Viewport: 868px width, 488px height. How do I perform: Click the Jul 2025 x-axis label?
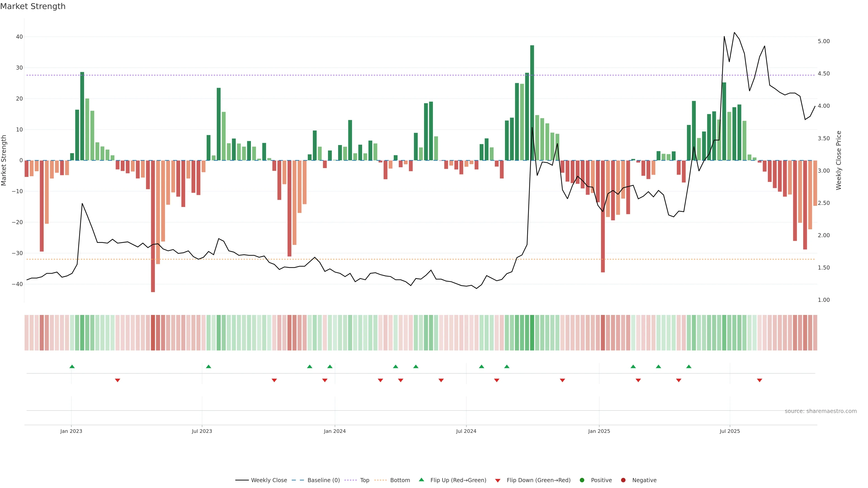tap(729, 431)
